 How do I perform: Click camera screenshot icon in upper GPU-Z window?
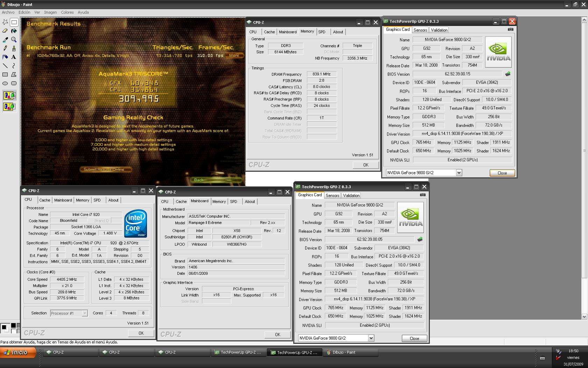point(510,29)
